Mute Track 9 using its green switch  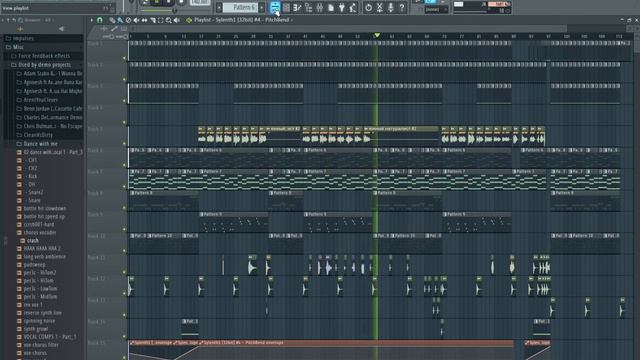[124, 229]
